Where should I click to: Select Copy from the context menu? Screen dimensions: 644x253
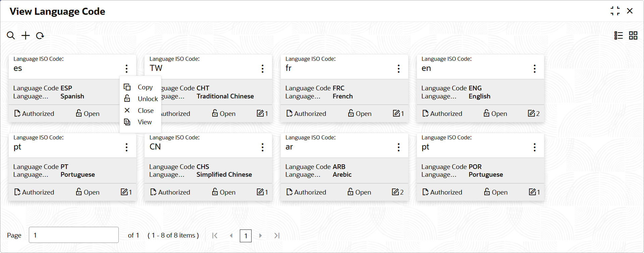[145, 87]
